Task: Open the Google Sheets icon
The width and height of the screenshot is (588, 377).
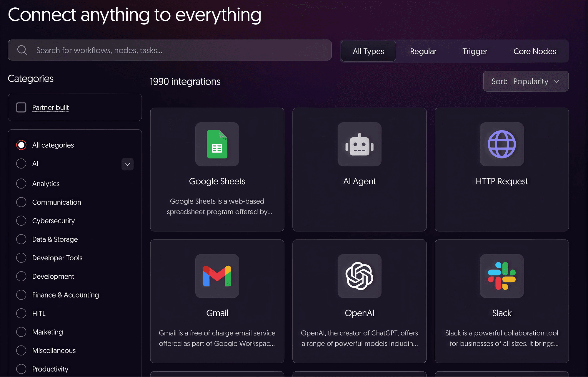Action: coord(217,144)
